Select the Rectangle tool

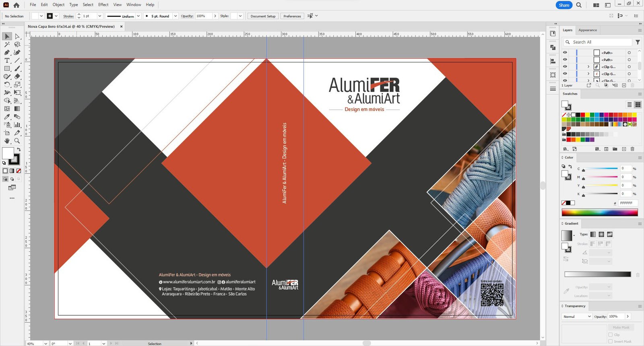(x=7, y=69)
